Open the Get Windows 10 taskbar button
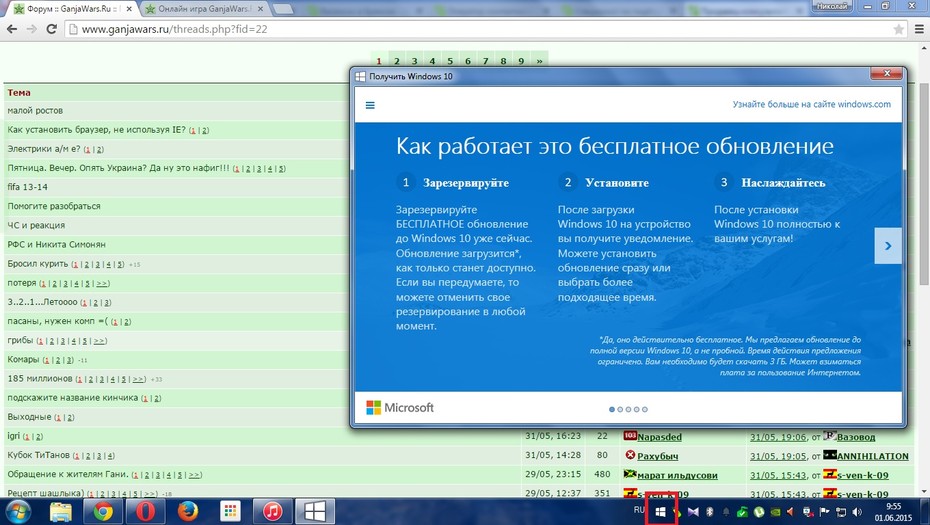 coord(314,511)
